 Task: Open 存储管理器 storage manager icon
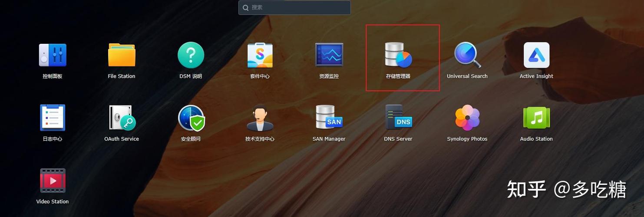coord(398,55)
